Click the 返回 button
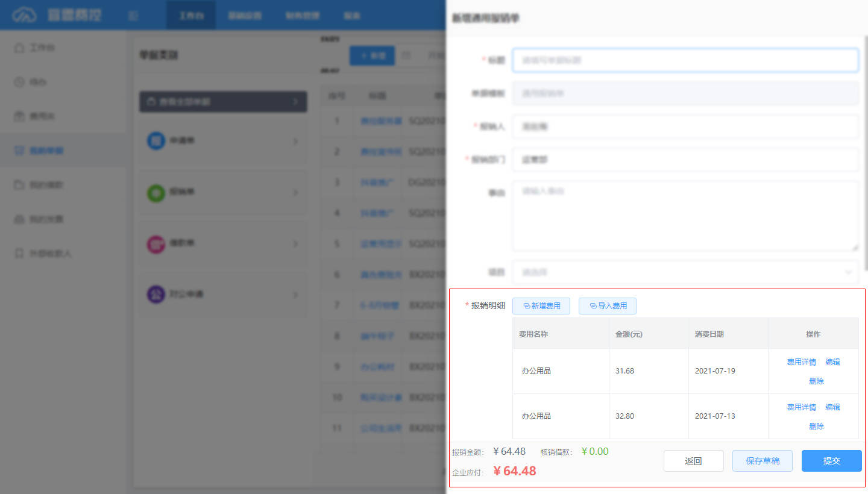Image resolution: width=868 pixels, height=494 pixels. pyautogui.click(x=694, y=461)
